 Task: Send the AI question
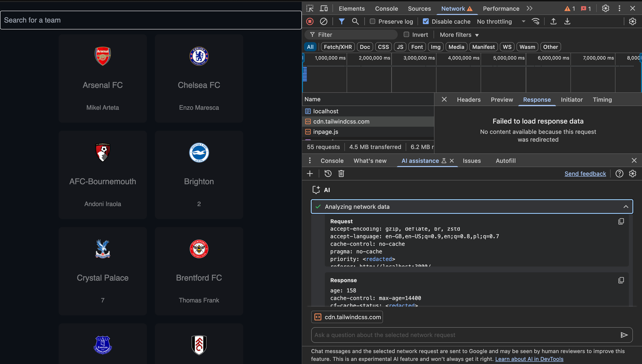(624, 335)
